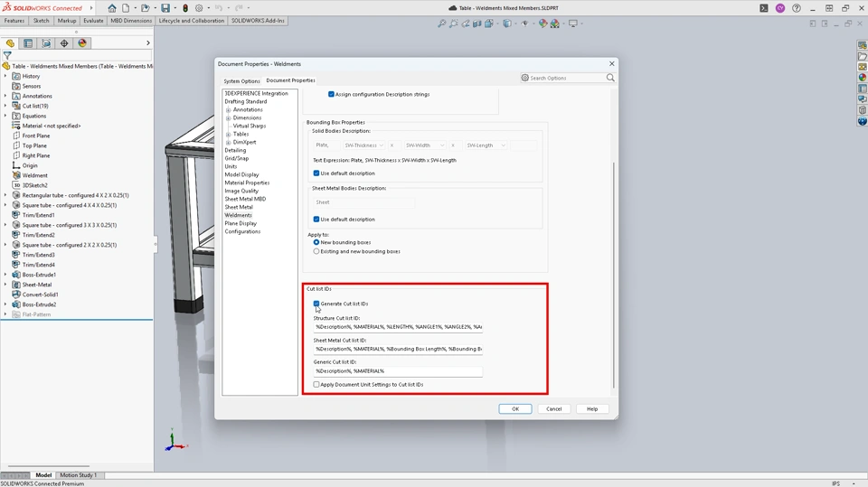Open the DimXpertManager crosshair tab icon

tap(64, 43)
